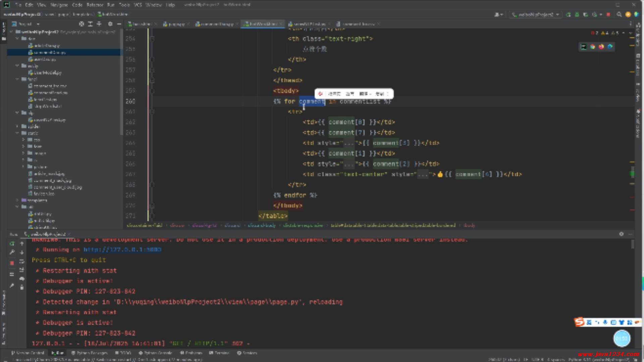Open the Python Packages tool window
Screen dimensions: 644x362
click(89, 353)
